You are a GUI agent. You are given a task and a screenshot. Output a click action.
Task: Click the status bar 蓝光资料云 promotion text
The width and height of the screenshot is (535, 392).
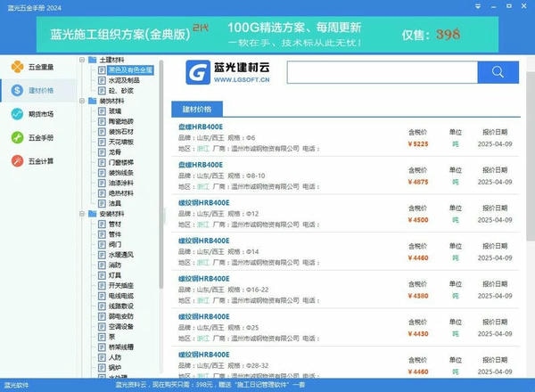point(210,385)
